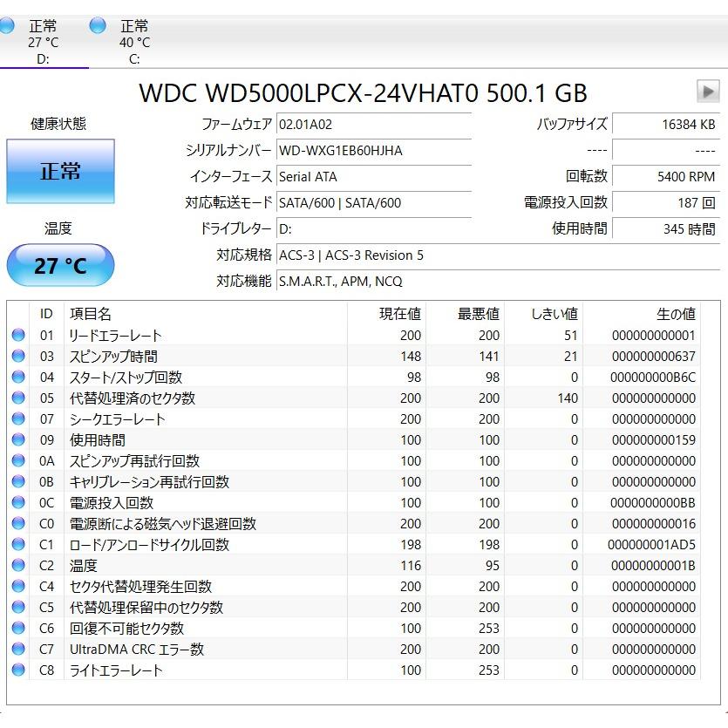This screenshot has height=728, width=728.
Task: Select the スタート/ストップ回数 attribute name
Action: coord(126,377)
